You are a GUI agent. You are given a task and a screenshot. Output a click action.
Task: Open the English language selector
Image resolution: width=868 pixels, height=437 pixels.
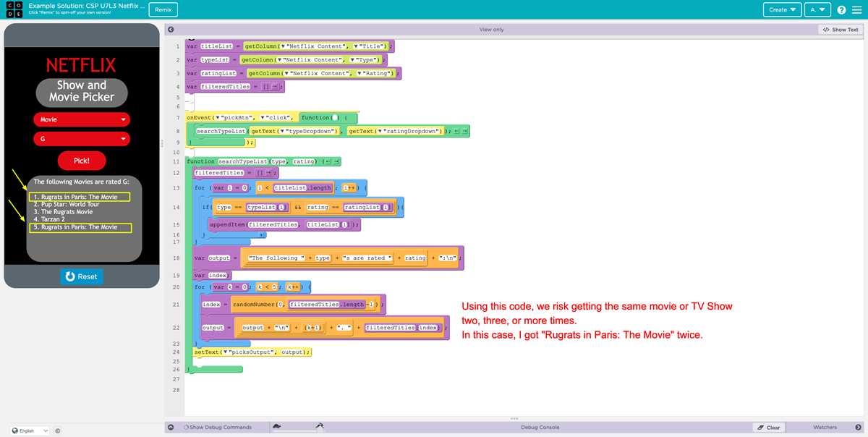click(x=30, y=430)
